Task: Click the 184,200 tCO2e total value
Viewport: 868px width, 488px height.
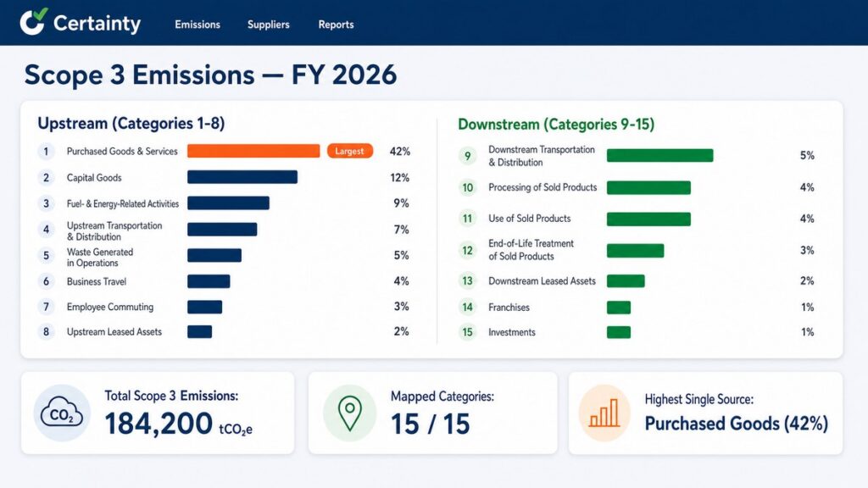Action: click(x=178, y=424)
